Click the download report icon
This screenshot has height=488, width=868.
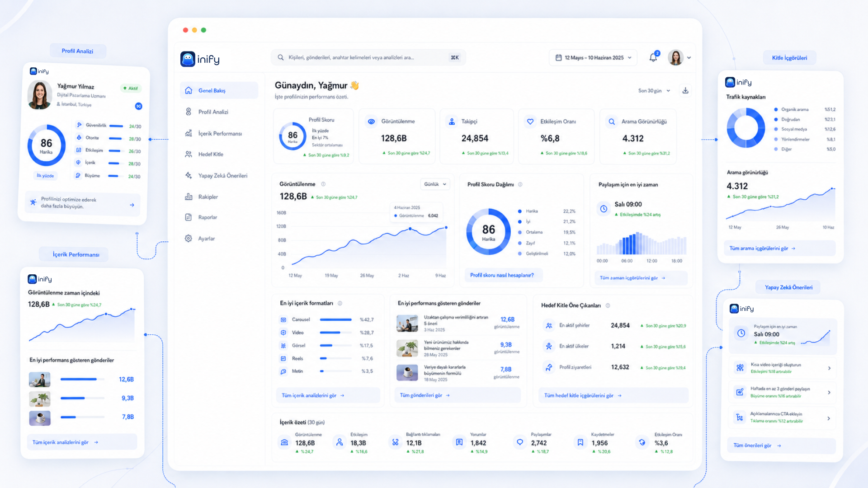685,91
